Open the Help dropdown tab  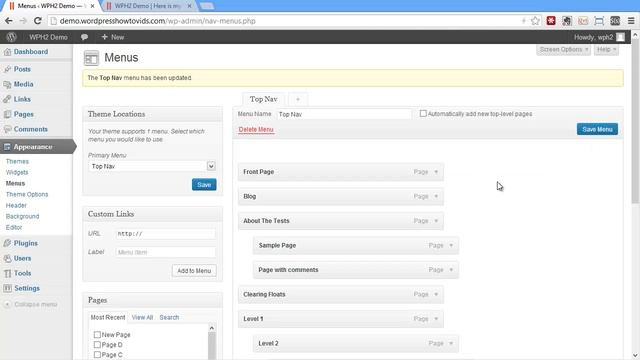pyautogui.click(x=606, y=49)
